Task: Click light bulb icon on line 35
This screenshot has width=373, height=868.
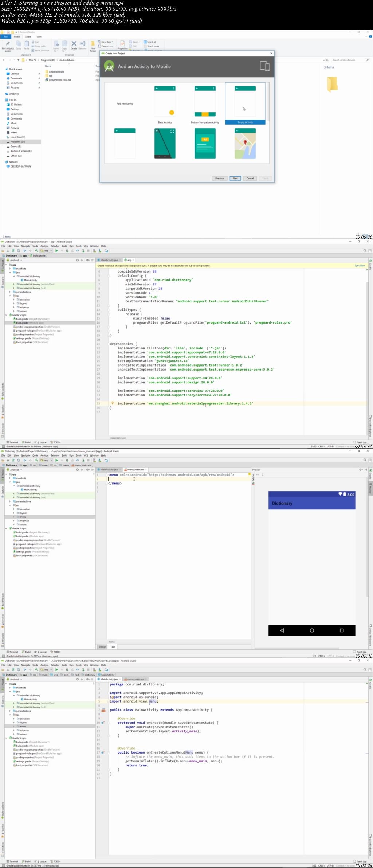Action: 113,403
